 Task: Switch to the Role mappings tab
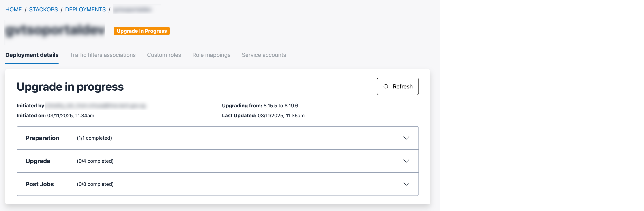pyautogui.click(x=211, y=55)
